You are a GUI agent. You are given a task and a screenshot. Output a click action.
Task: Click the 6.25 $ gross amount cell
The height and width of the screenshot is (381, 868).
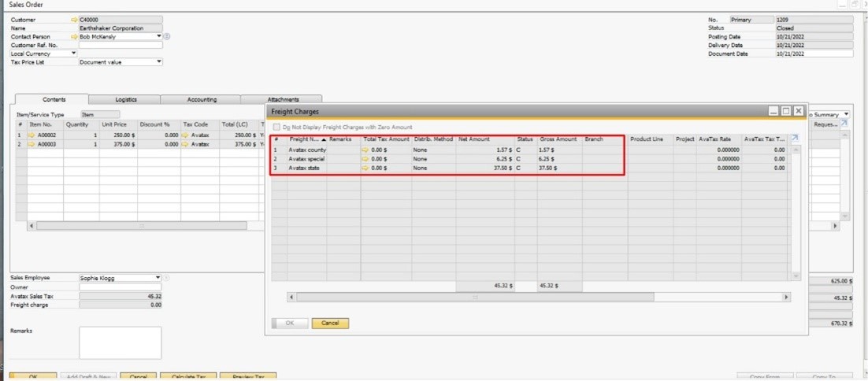tap(560, 159)
